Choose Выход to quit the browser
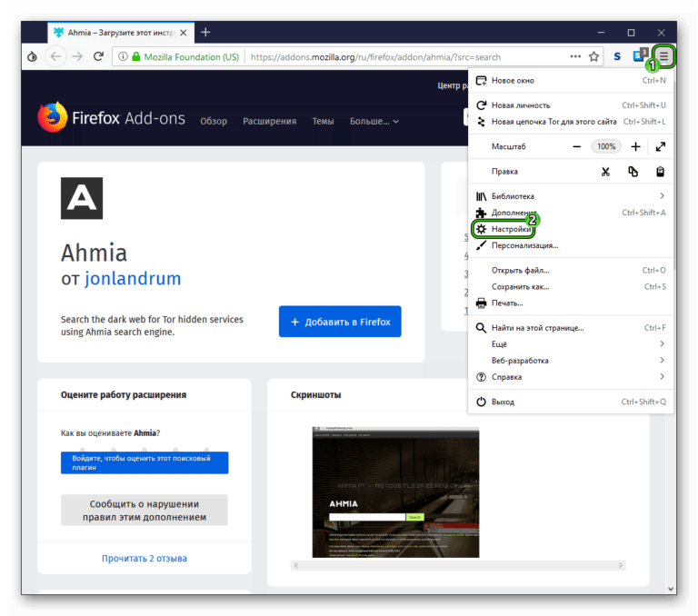Screen dimensions: 698x616 pos(571,402)
